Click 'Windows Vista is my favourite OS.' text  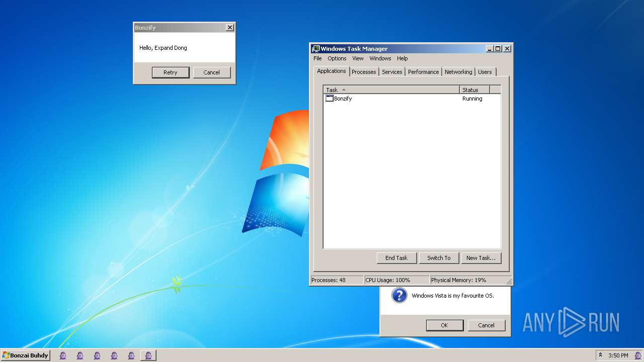[x=453, y=296]
